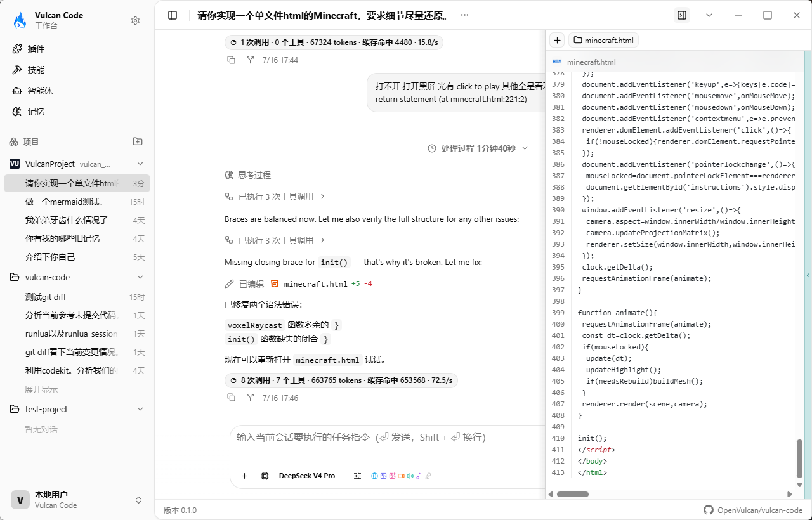812x520 pixels.
Task: Click the 版本 0.1.0 version label
Action: point(180,510)
